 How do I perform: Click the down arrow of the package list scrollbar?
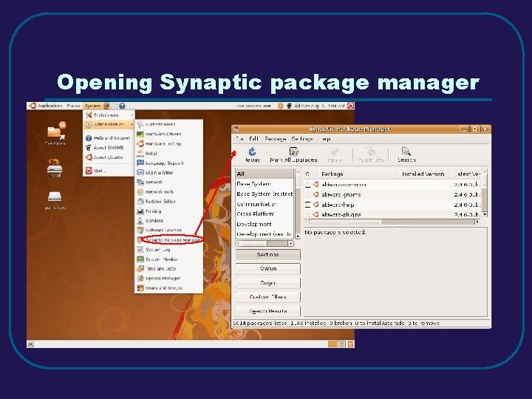[x=485, y=214]
